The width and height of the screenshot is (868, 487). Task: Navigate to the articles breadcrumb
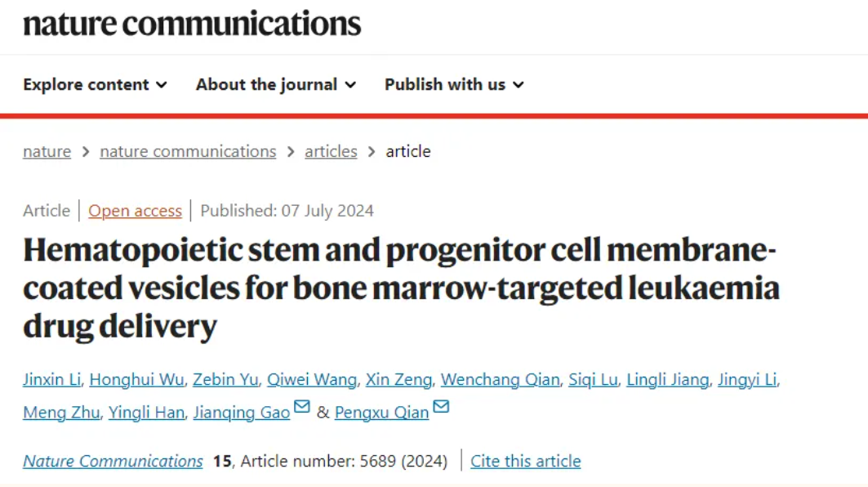coord(331,151)
